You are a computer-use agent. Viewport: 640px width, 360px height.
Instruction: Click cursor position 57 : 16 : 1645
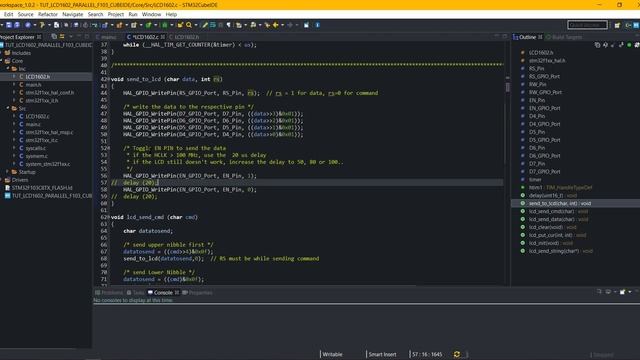(427, 354)
